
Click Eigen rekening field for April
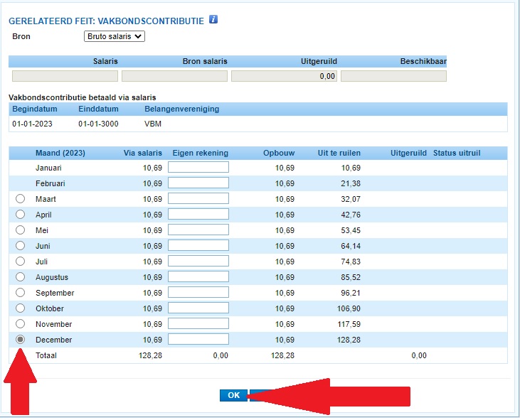(x=198, y=214)
